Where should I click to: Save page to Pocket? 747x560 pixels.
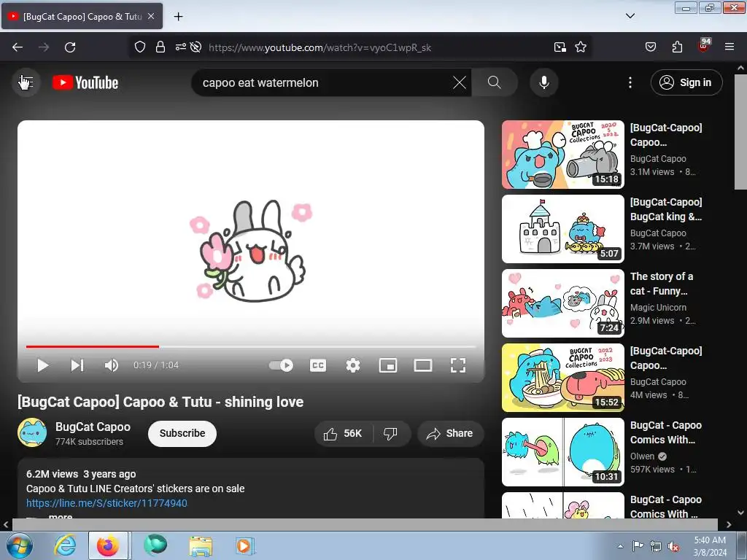click(651, 47)
